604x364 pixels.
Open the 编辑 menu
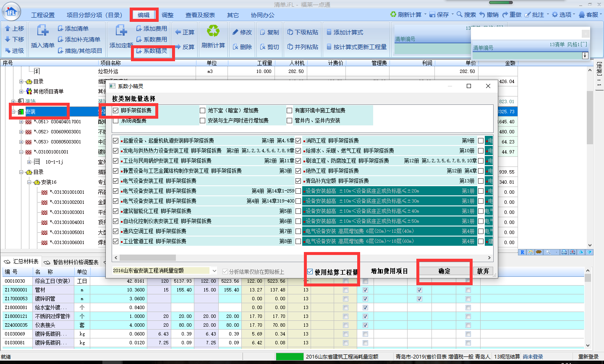point(144,14)
